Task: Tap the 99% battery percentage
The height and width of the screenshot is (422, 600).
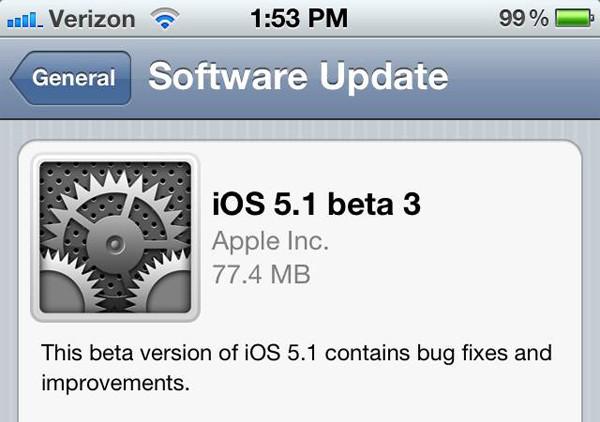Action: pyautogui.click(x=524, y=18)
